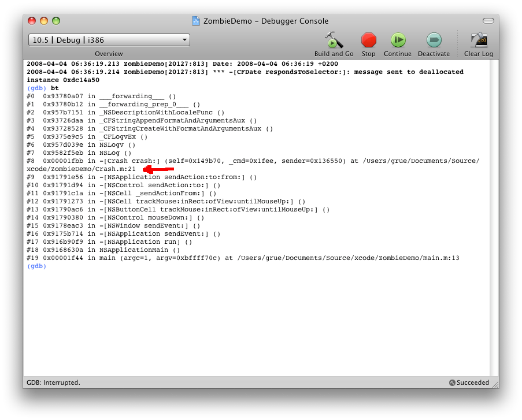Select frame #16 NSApplication sendEvent:
The width and height of the screenshot is (522, 420).
coord(124,234)
